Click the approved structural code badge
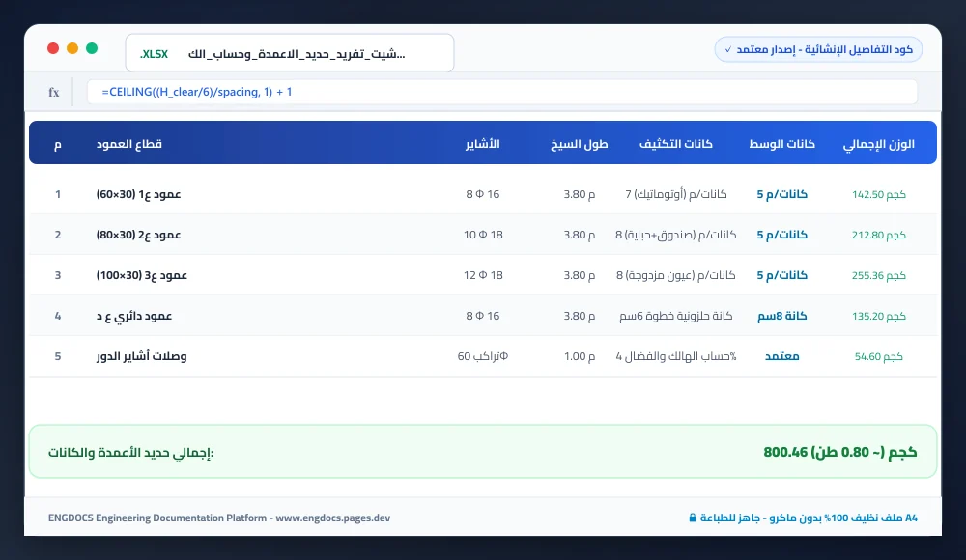966x560 pixels. point(818,49)
